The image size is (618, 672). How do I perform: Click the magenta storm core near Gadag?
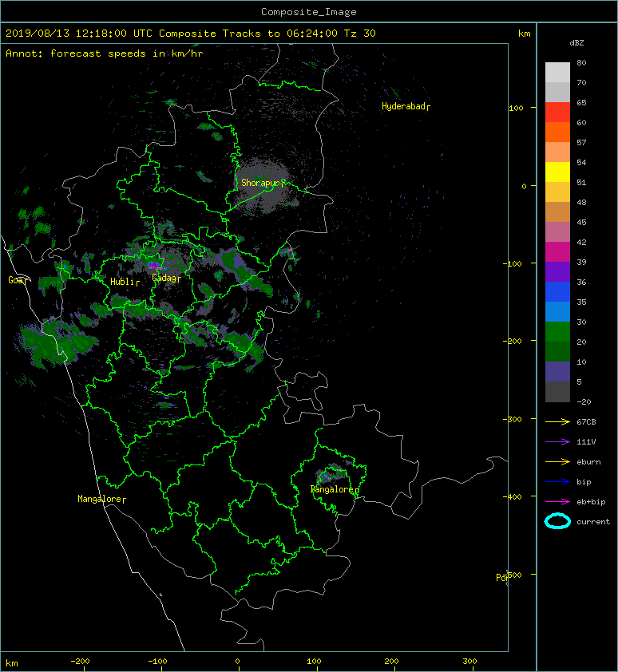(154, 266)
